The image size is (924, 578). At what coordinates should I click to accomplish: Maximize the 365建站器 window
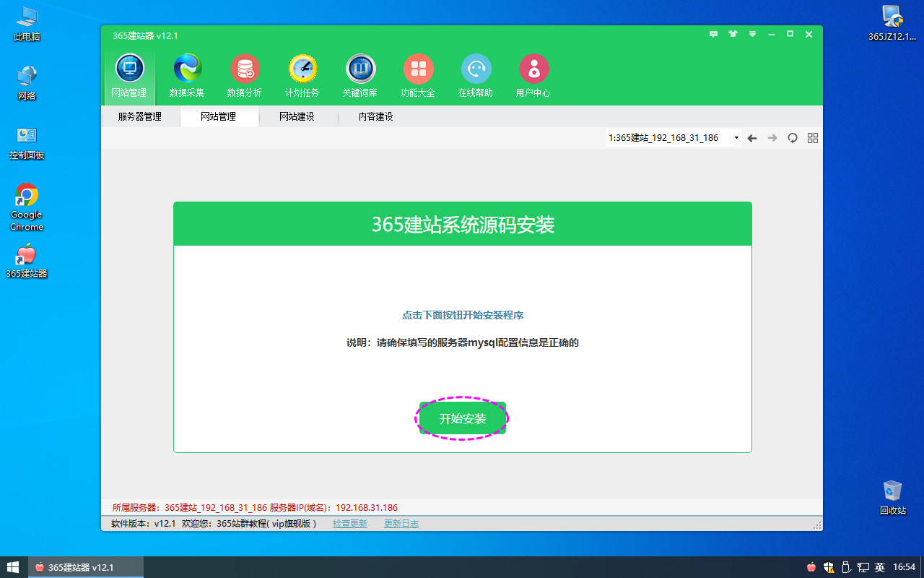790,34
